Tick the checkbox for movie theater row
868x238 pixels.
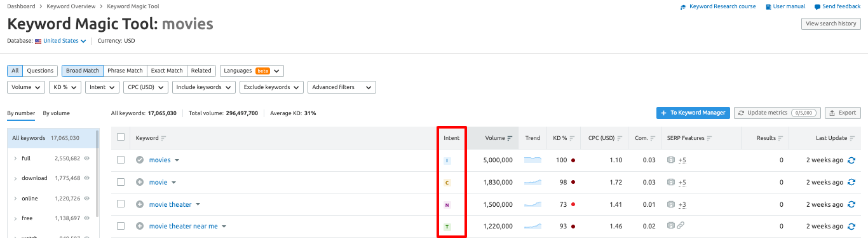pos(121,204)
